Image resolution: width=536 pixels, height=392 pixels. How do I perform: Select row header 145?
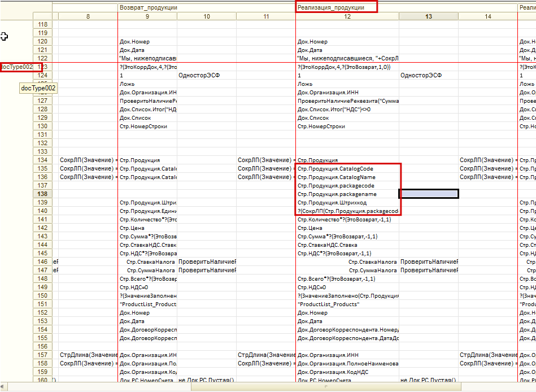click(43, 253)
